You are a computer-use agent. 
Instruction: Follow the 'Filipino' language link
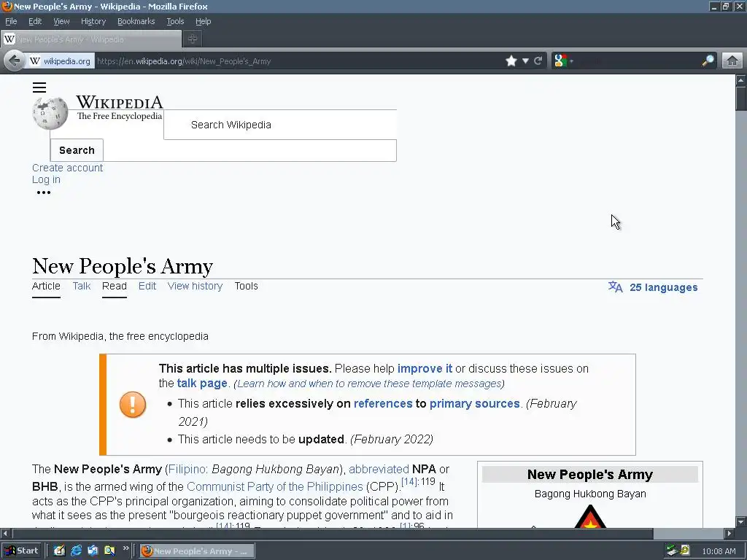(x=186, y=470)
